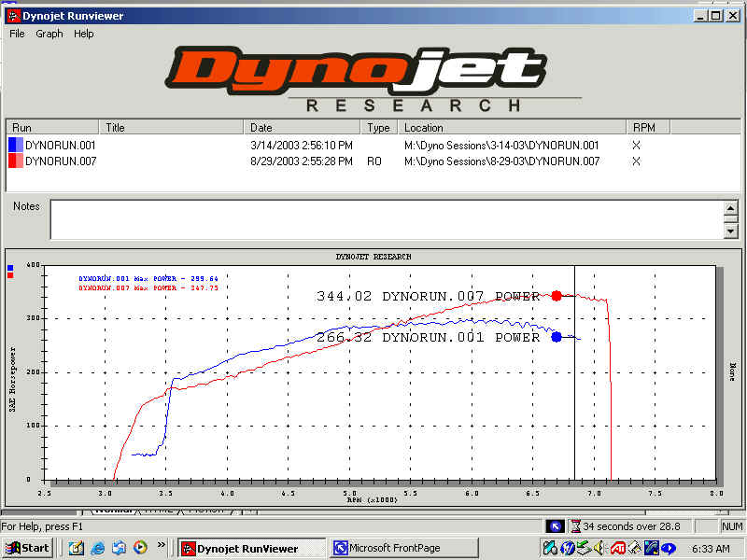Sort runs by the Run column header
This screenshot has width=747, height=560.
(x=52, y=128)
